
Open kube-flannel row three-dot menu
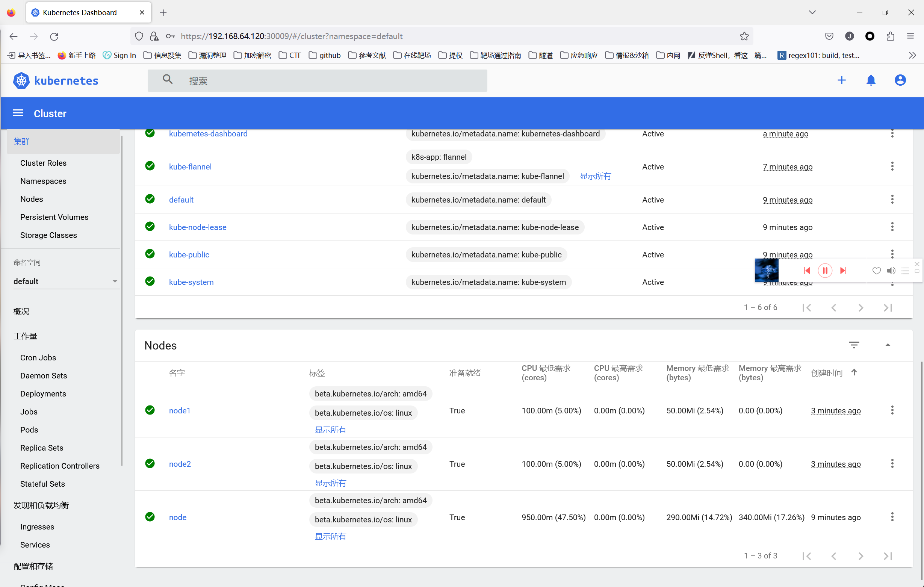point(892,166)
